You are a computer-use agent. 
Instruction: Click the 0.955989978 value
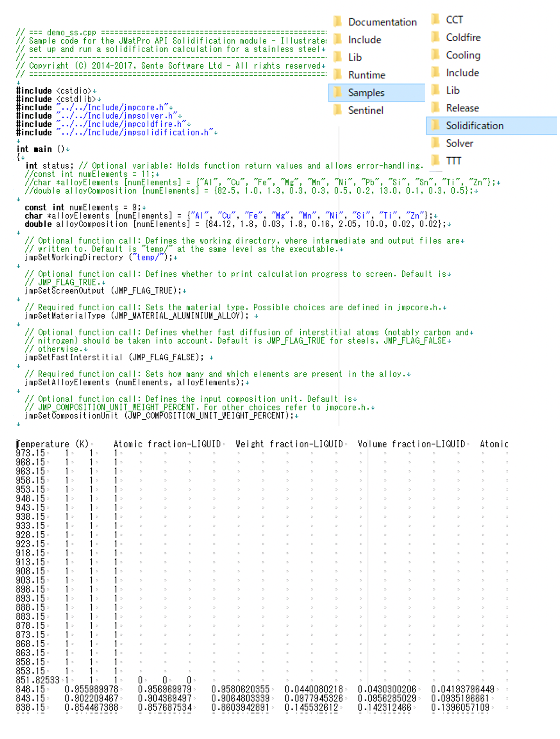click(x=92, y=690)
